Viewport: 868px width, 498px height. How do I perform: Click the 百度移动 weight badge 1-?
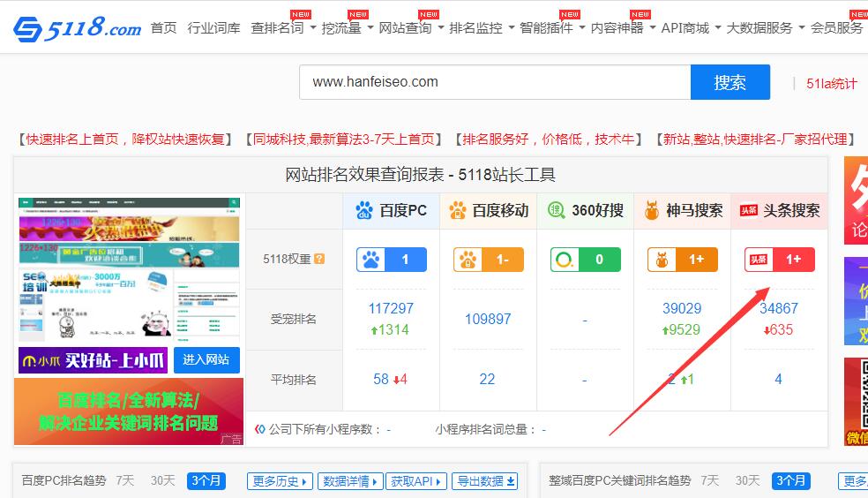pyautogui.click(x=489, y=260)
